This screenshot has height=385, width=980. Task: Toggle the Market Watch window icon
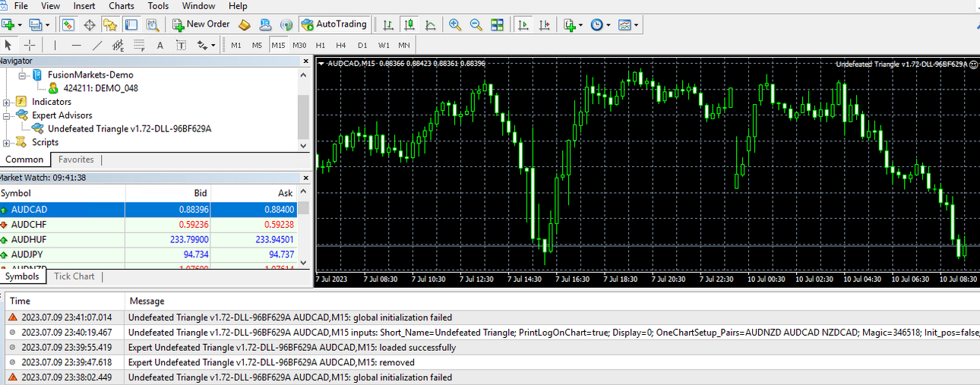[x=68, y=24]
